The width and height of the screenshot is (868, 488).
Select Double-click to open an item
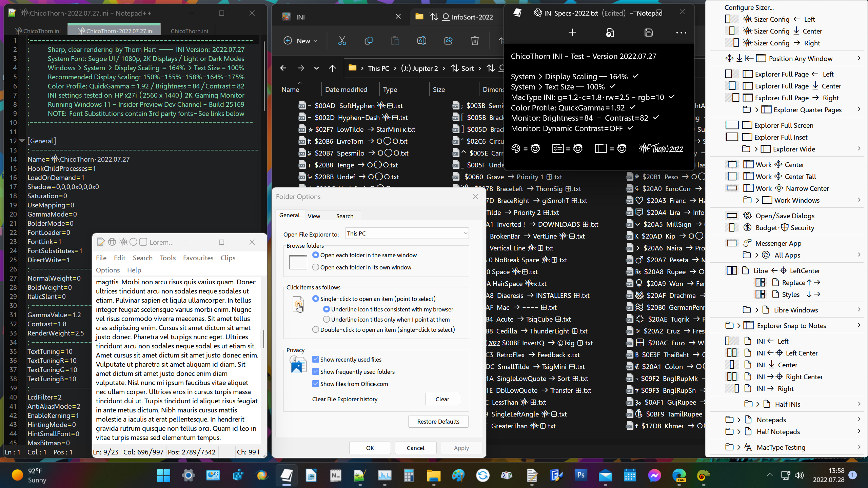[316, 329]
